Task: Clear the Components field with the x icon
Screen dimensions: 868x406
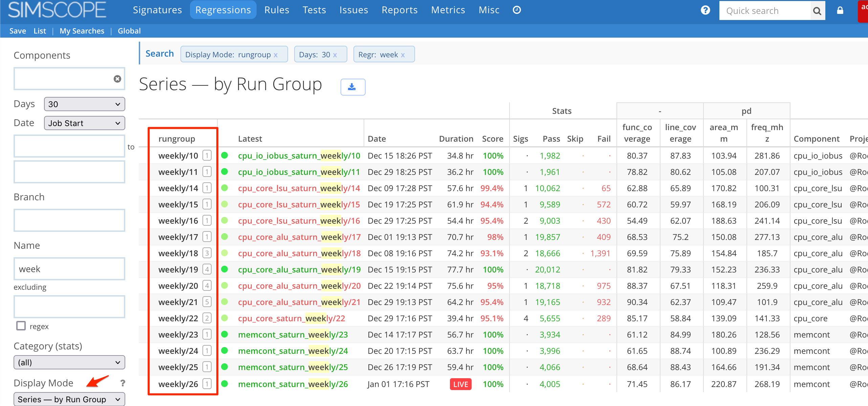Action: click(117, 79)
